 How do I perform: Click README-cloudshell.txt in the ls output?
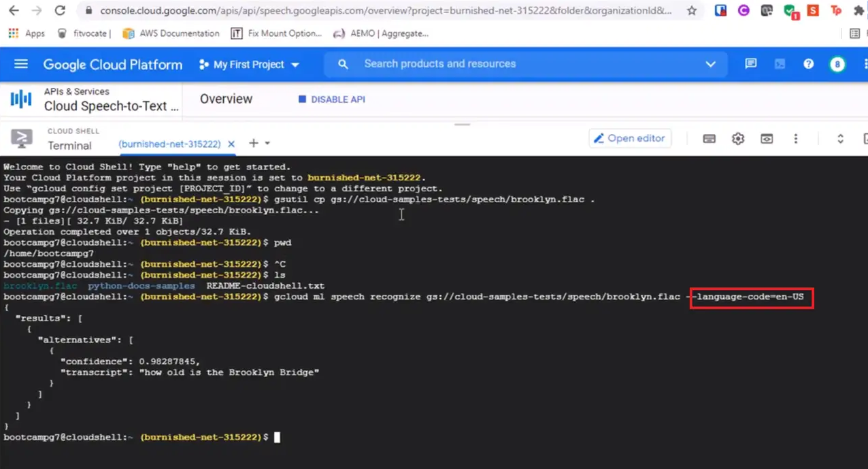coord(266,286)
